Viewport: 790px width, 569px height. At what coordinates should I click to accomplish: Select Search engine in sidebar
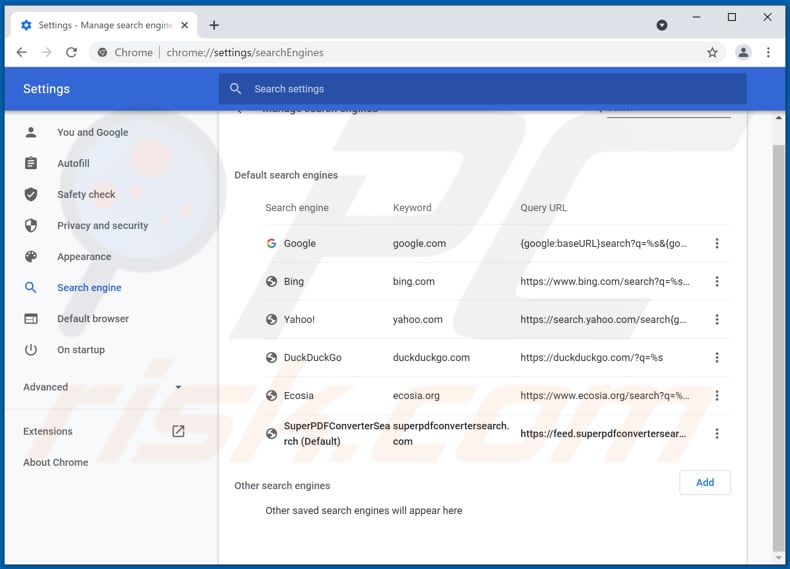(89, 288)
